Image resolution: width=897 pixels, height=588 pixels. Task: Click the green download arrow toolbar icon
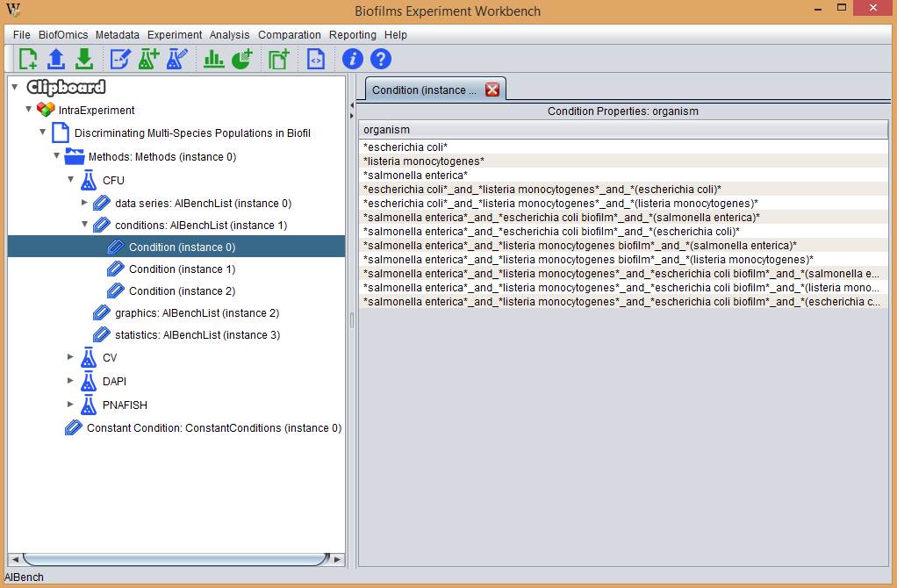point(84,59)
